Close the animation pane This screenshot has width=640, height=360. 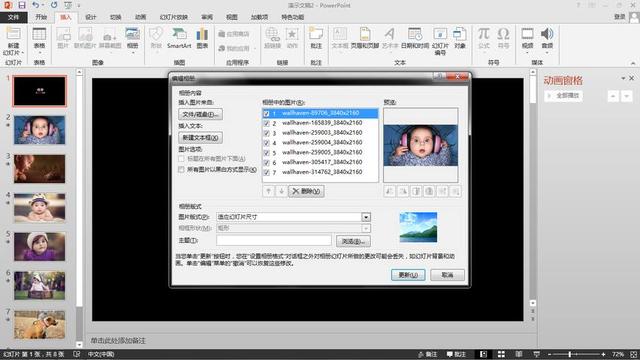631,78
